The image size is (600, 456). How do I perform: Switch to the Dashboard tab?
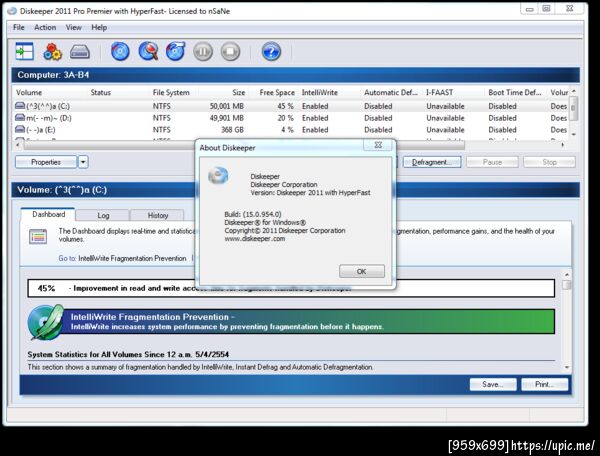(x=48, y=214)
